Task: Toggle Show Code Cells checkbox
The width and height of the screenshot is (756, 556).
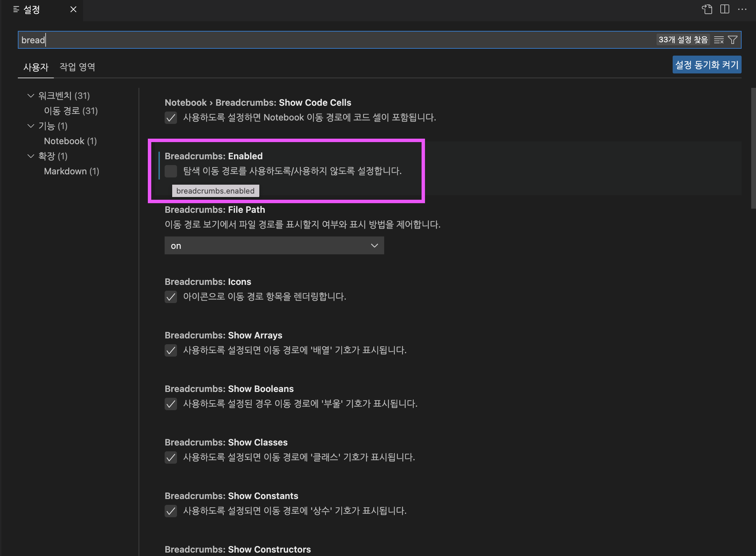Action: pos(171,118)
